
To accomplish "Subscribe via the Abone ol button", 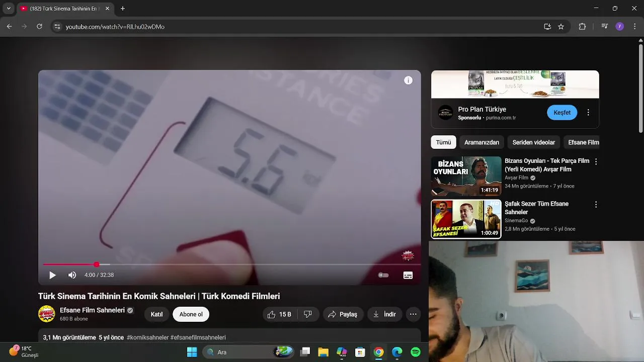I will pyautogui.click(x=191, y=314).
